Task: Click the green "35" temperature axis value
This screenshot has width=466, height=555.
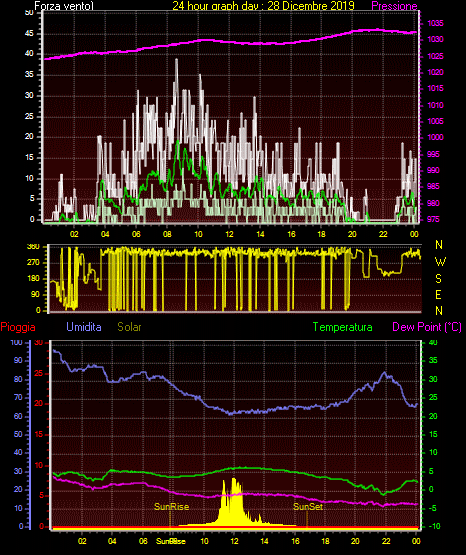Action: (433, 361)
